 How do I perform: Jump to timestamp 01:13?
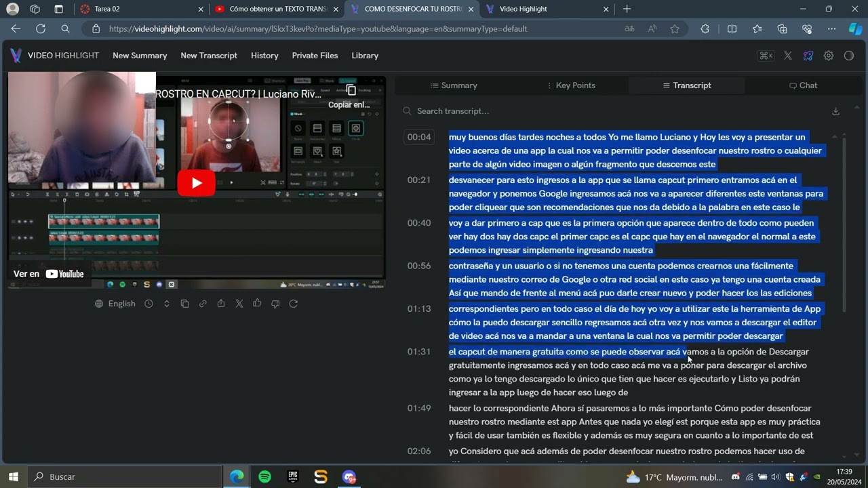[x=419, y=308]
